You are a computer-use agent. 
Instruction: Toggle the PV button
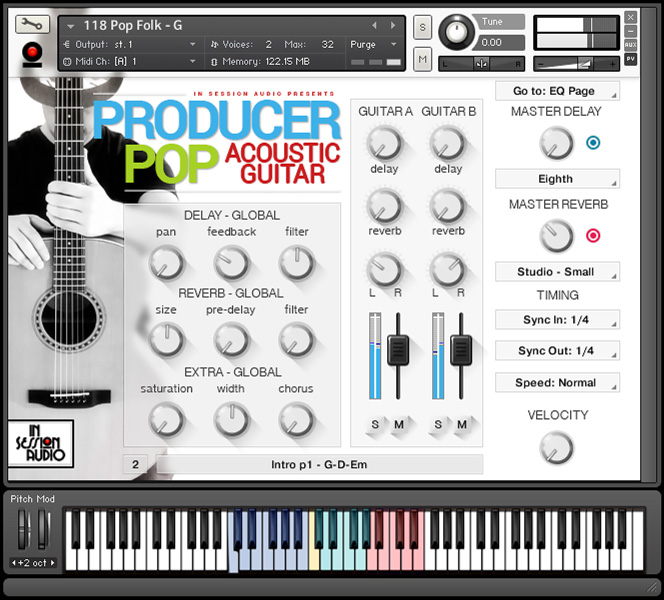coord(631,59)
